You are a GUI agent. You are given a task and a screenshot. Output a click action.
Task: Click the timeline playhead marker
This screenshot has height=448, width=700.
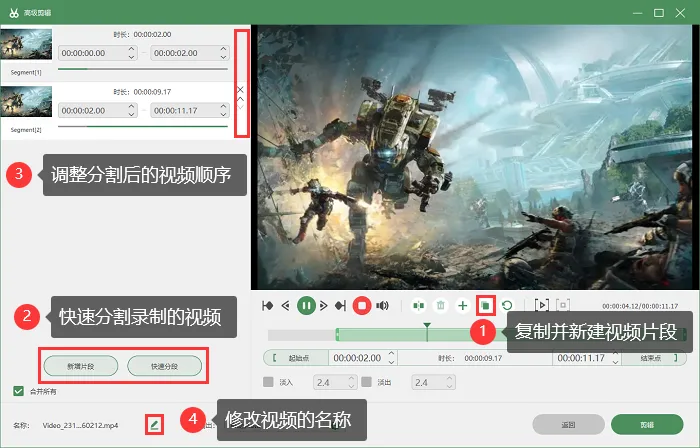pos(427,326)
